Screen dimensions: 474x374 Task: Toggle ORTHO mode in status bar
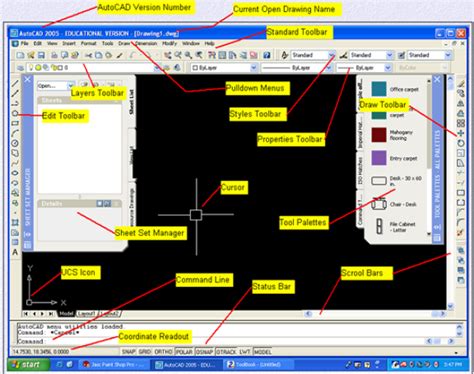click(x=163, y=352)
